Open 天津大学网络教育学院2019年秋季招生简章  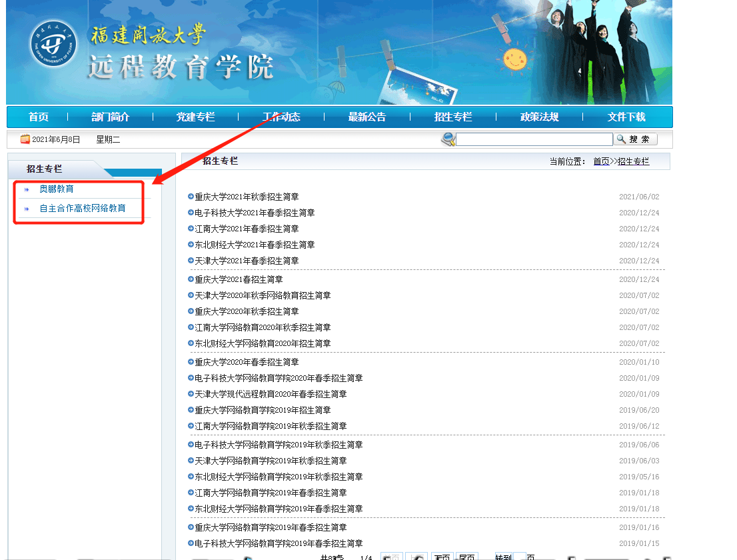271,461
